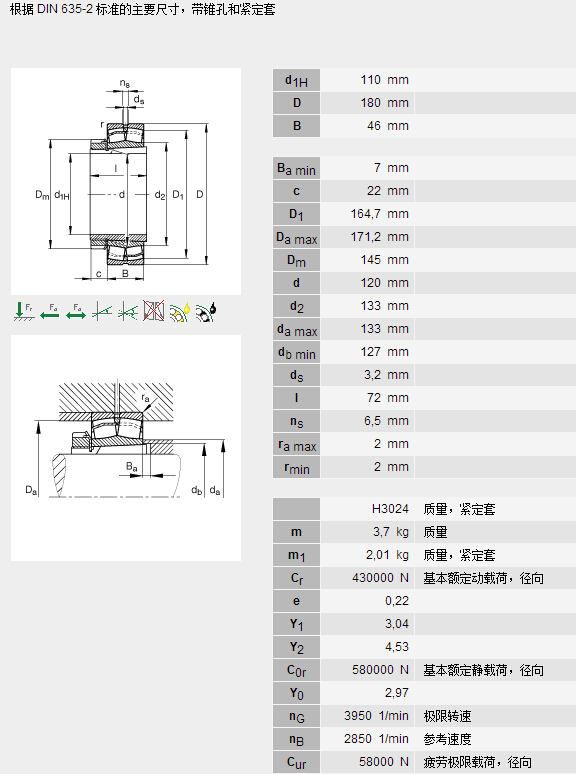The width and height of the screenshot is (576, 774).
Task: Select the Y2 4,53 value
Action: click(397, 647)
